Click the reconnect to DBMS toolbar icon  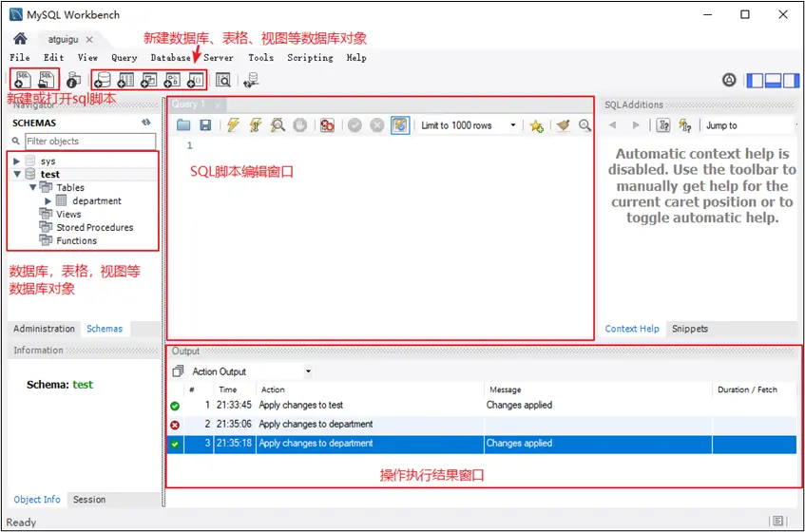[251, 81]
